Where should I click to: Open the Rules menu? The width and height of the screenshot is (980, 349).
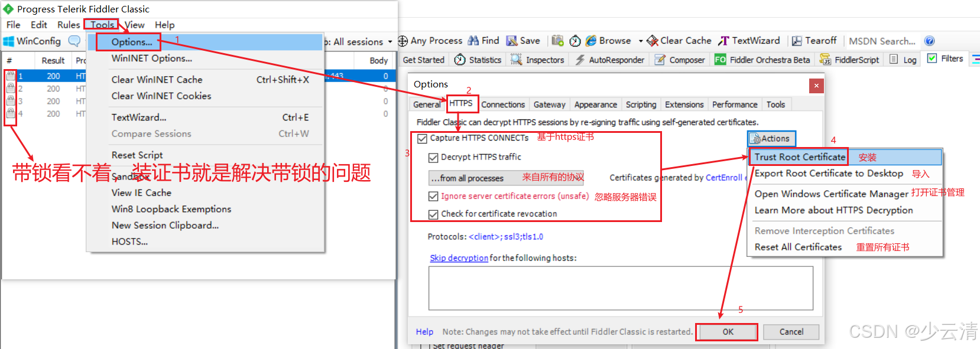(x=69, y=25)
